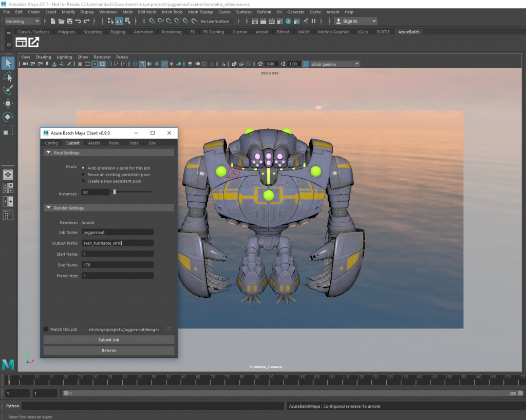Image resolution: width=526 pixels, height=420 pixels.
Task: Click the End frame input field
Action: 118,265
